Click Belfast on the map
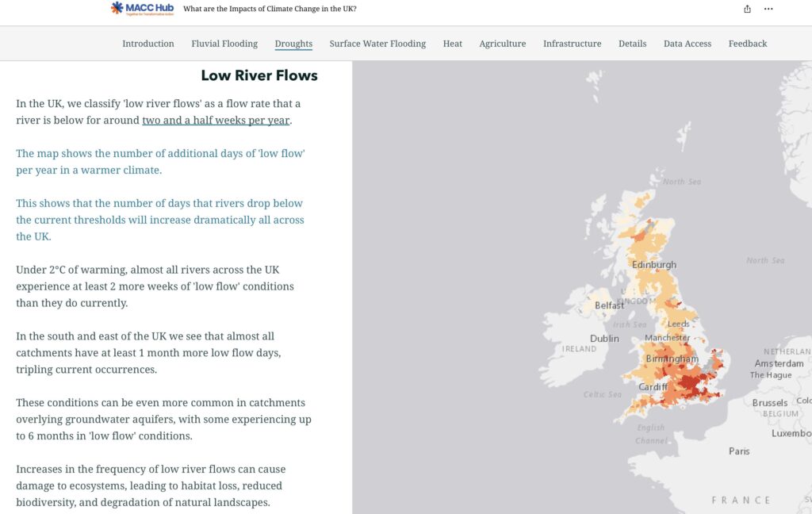The width and height of the screenshot is (812, 514). [610, 305]
